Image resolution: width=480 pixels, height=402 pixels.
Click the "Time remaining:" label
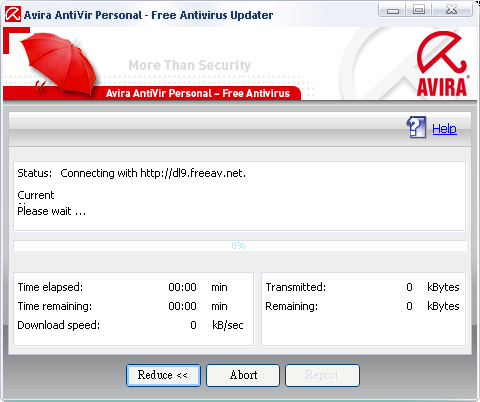(55, 306)
